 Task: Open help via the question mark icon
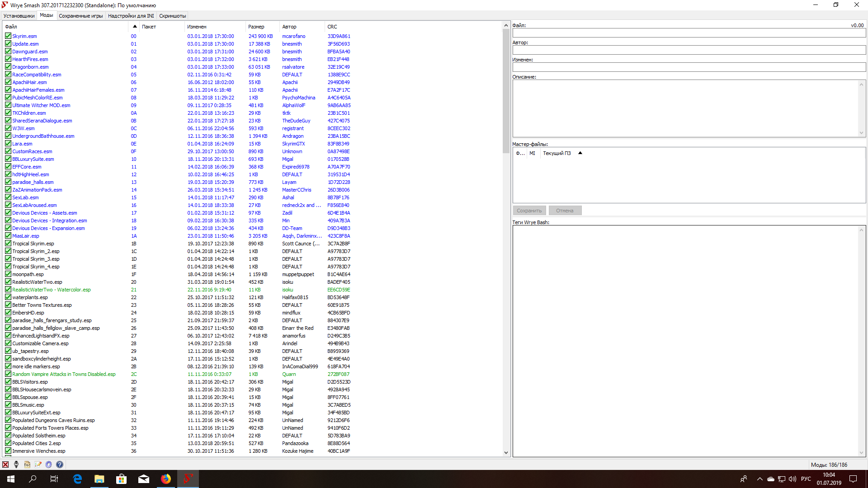pos(60,465)
